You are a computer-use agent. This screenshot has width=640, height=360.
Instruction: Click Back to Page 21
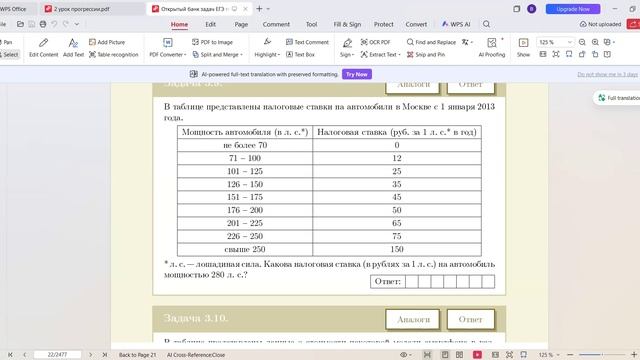point(138,355)
